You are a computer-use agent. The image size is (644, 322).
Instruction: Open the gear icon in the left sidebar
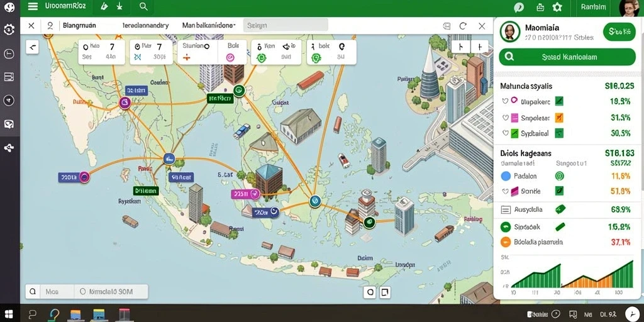[x=9, y=29]
